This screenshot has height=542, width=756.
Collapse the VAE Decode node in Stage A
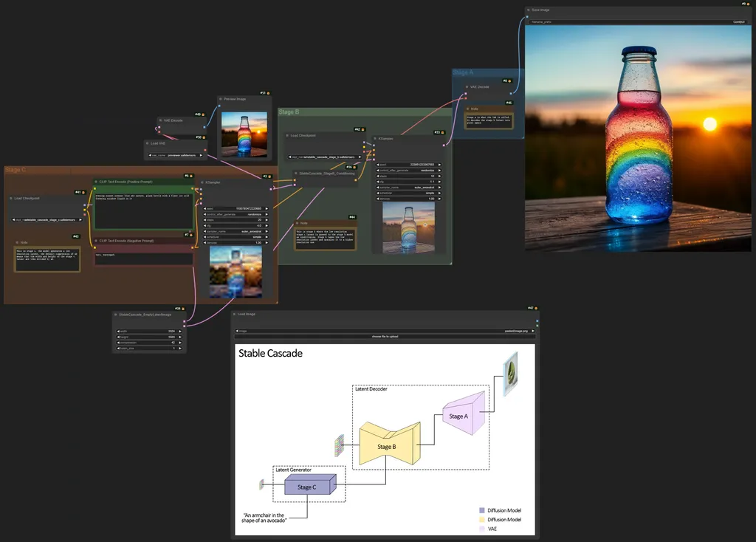click(467, 87)
